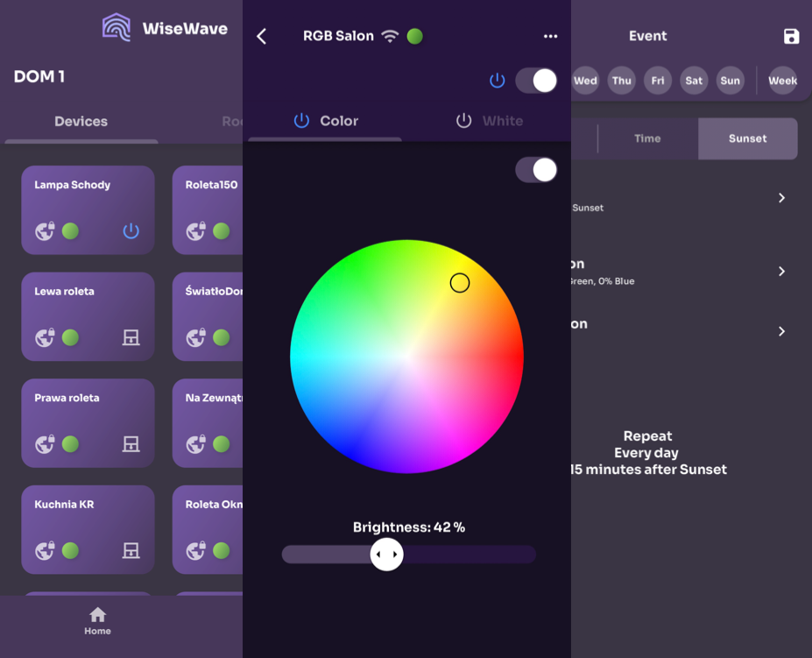Click the blind icon on Prawa roleta
This screenshot has width=812, height=658.
[x=131, y=444]
